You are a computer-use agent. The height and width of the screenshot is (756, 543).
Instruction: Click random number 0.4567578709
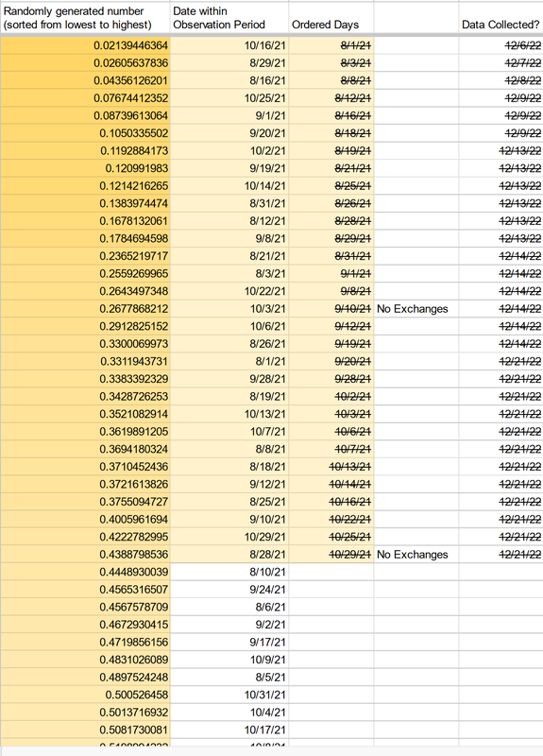pos(85,608)
